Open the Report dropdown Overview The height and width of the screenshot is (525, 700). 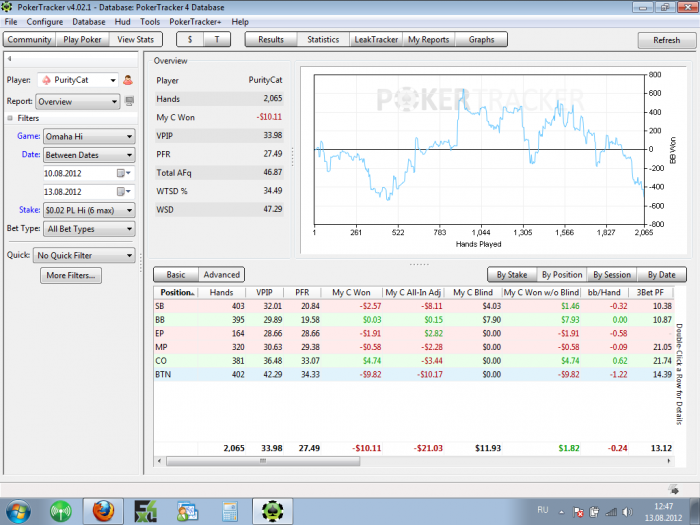(x=78, y=102)
